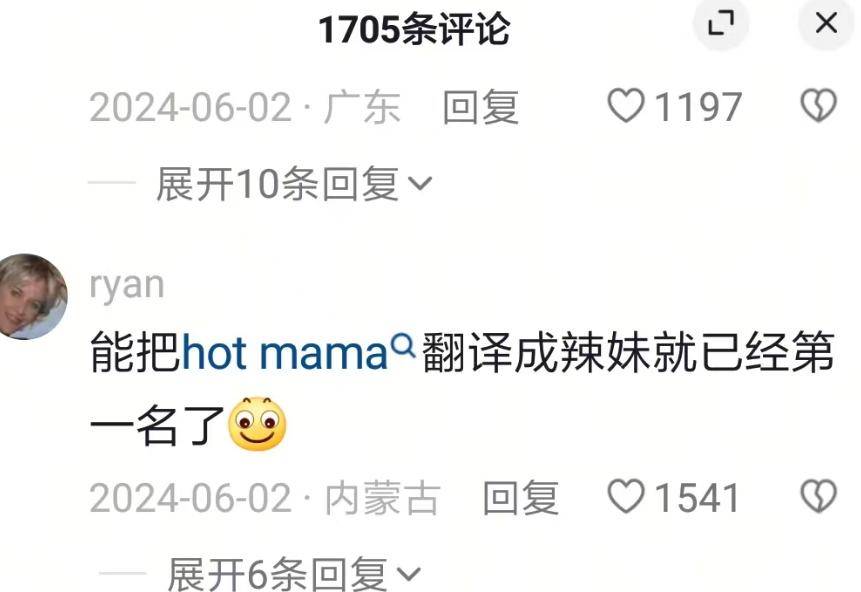The width and height of the screenshot is (861, 592).
Task: Tap the smiling emoji in ryan's comment
Action: click(x=257, y=424)
